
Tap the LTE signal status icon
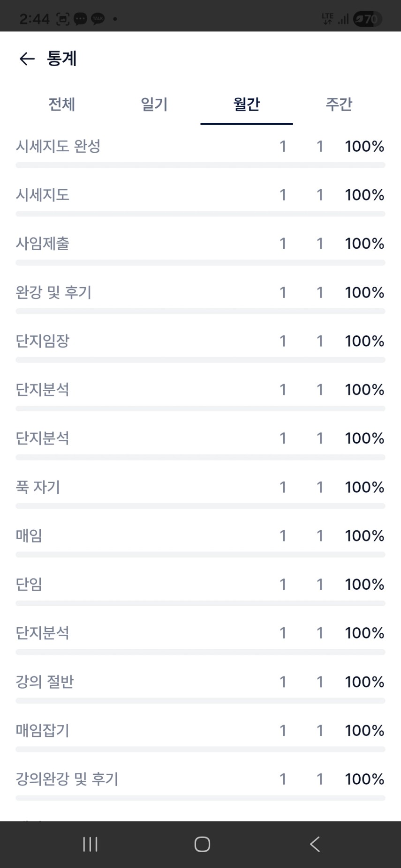tap(327, 19)
